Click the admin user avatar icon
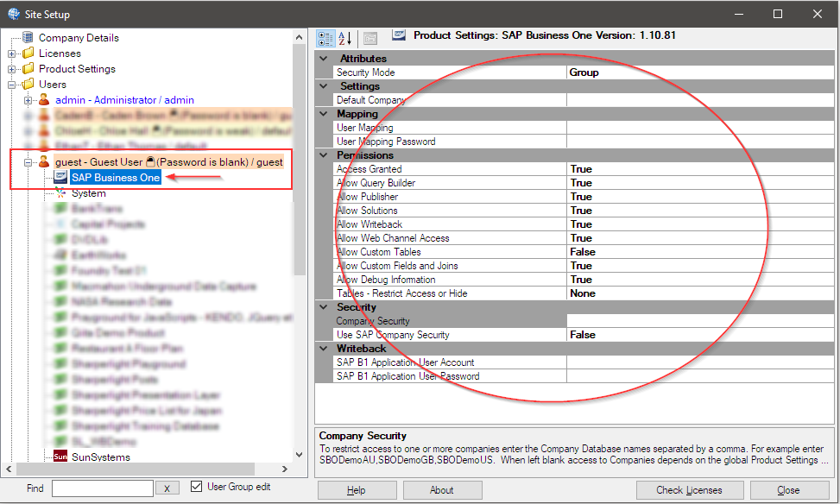This screenshot has height=504, width=840. coord(44,99)
